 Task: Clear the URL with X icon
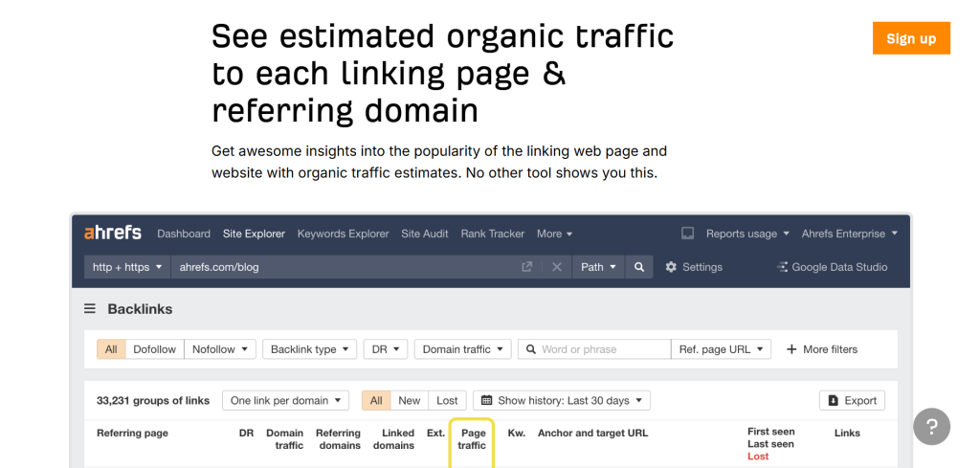(556, 267)
